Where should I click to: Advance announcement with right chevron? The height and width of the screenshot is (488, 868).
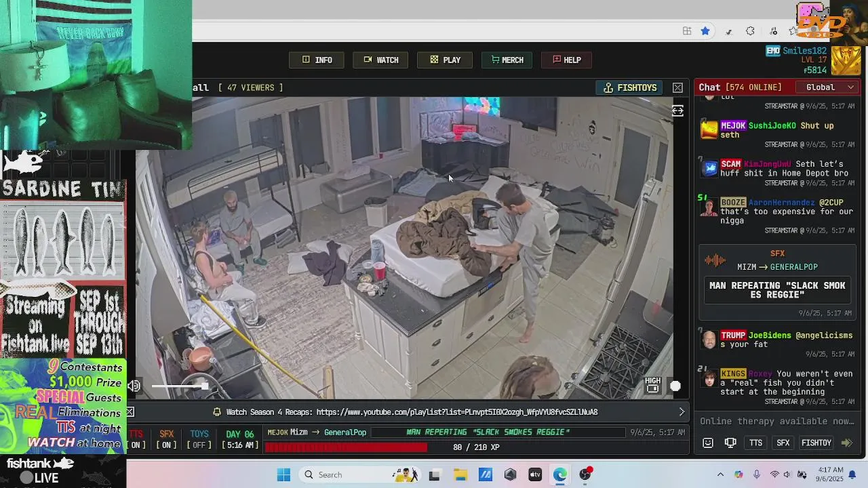682,411
